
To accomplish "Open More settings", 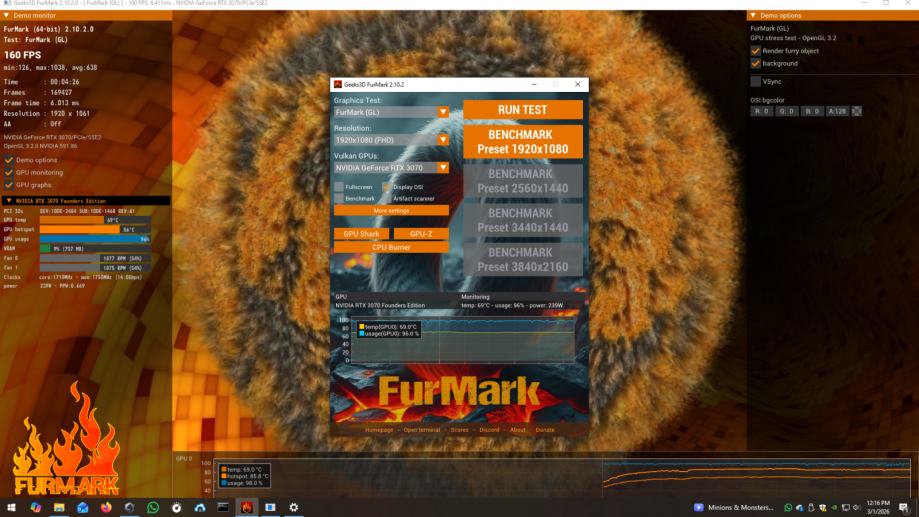I will pos(391,210).
